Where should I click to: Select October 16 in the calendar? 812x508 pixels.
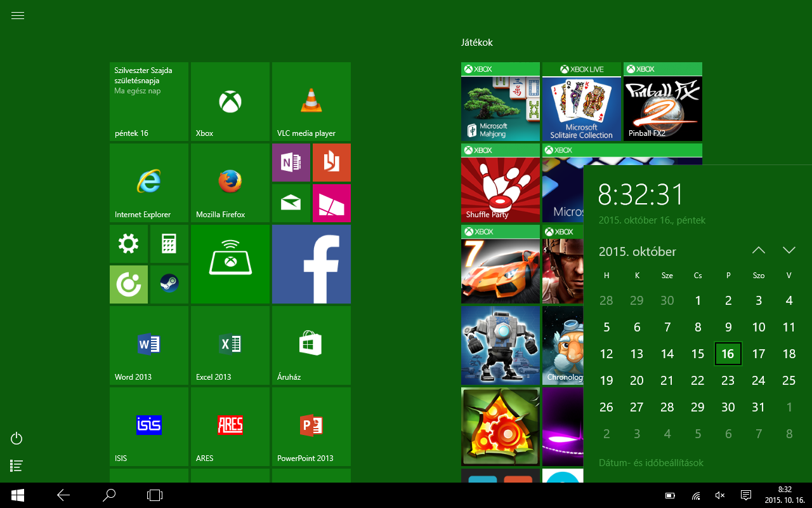(728, 354)
